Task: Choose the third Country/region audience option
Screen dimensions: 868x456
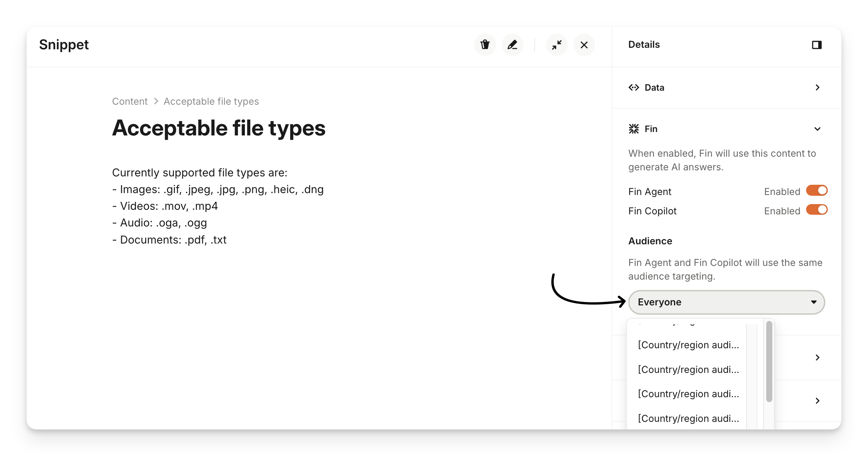Action: 688,394
